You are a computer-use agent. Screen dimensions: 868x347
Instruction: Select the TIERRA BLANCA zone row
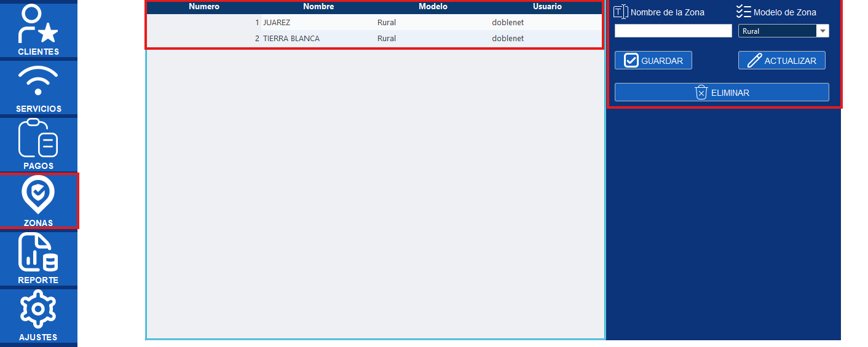291,39
